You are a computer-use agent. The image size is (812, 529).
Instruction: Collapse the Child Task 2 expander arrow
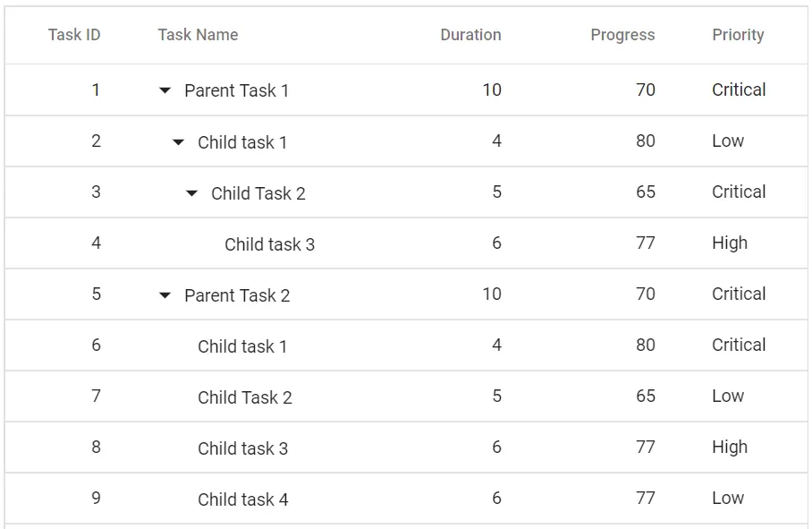click(x=190, y=192)
